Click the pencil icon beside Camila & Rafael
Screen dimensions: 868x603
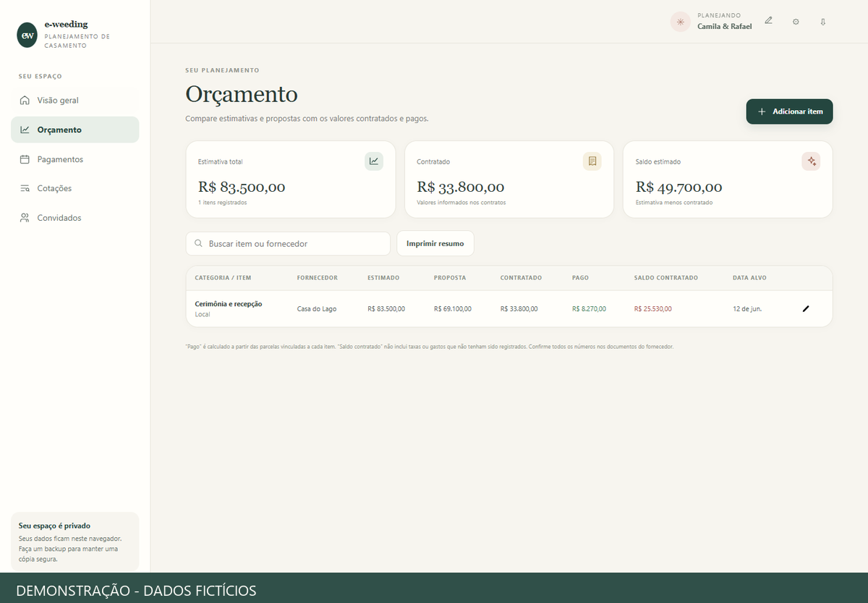(768, 21)
